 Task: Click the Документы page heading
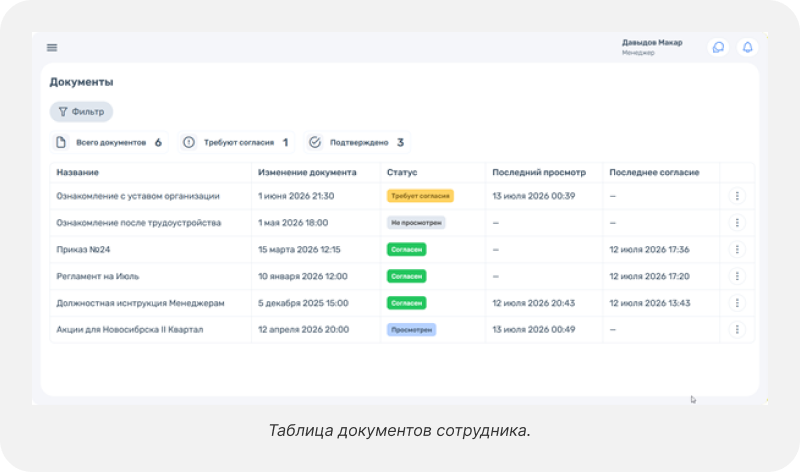click(81, 82)
